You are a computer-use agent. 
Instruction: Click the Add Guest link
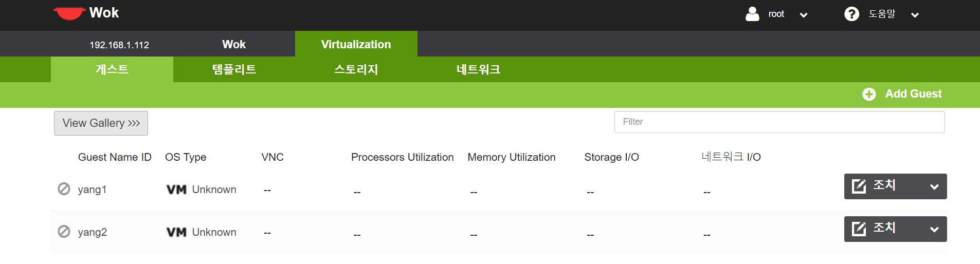click(x=913, y=94)
